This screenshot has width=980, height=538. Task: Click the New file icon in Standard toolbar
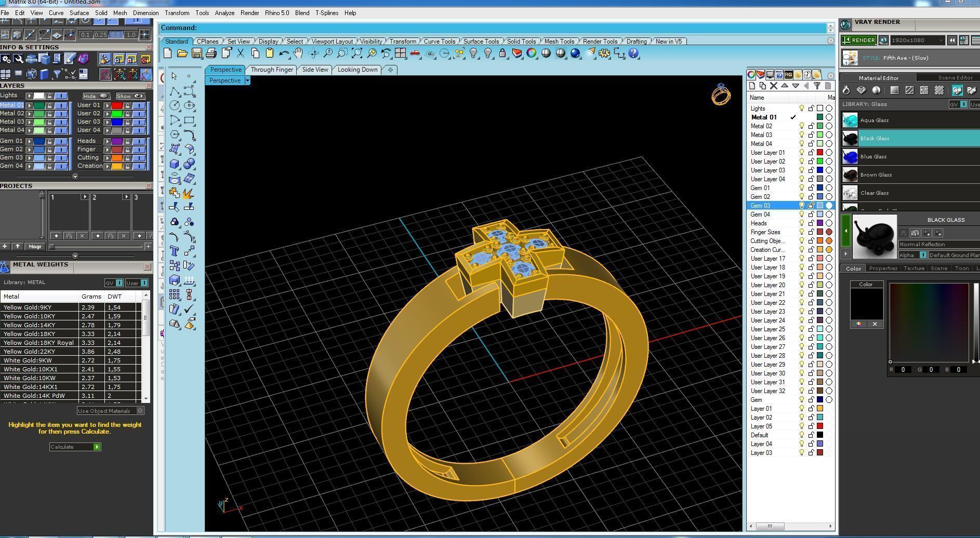pos(167,53)
